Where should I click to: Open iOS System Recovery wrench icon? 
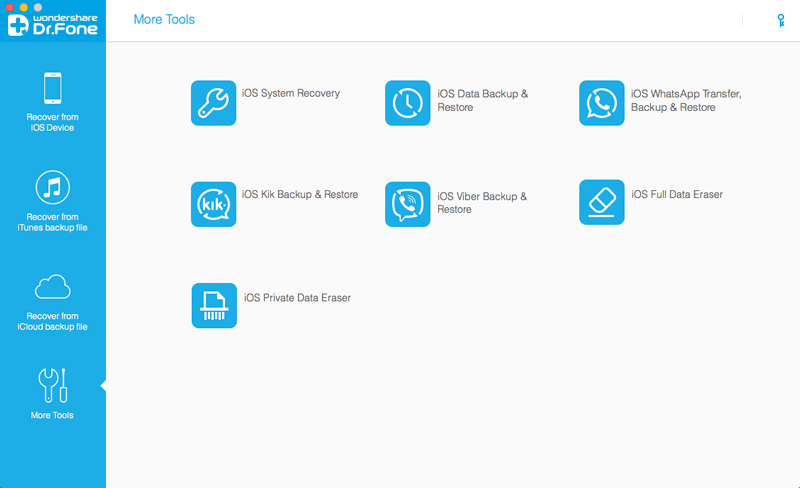[213, 103]
